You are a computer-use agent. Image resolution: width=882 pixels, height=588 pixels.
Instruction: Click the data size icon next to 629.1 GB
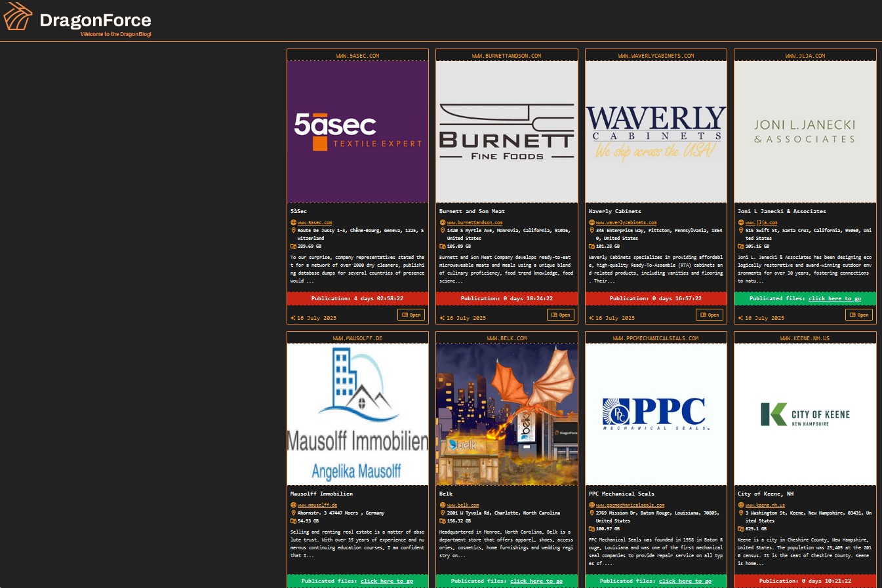[x=741, y=529]
